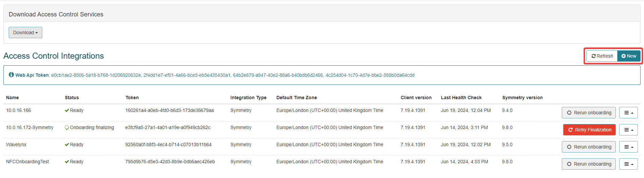Expand actions menu for 10.0.16.172-Symmetry row
The height and width of the screenshot is (178, 644).
[x=628, y=130]
